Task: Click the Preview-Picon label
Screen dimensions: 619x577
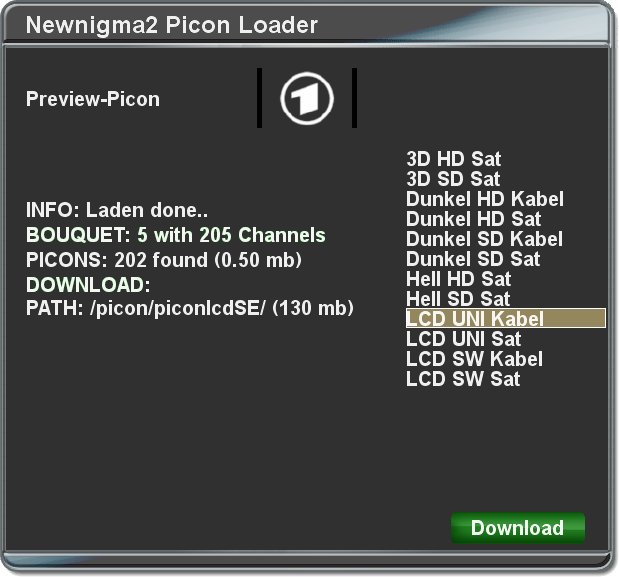Action: [93, 99]
